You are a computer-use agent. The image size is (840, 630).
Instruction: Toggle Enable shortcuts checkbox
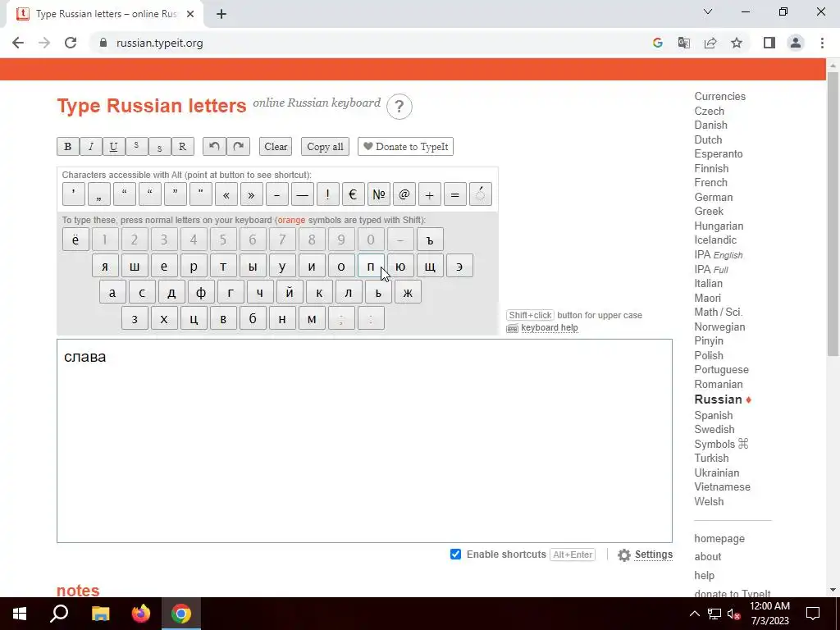pyautogui.click(x=455, y=555)
